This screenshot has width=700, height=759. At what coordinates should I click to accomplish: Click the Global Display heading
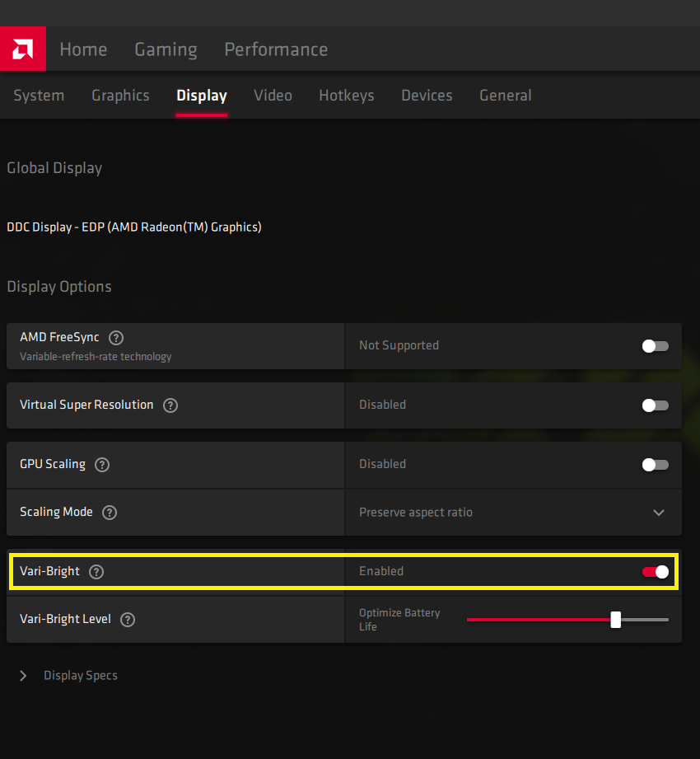coord(54,168)
